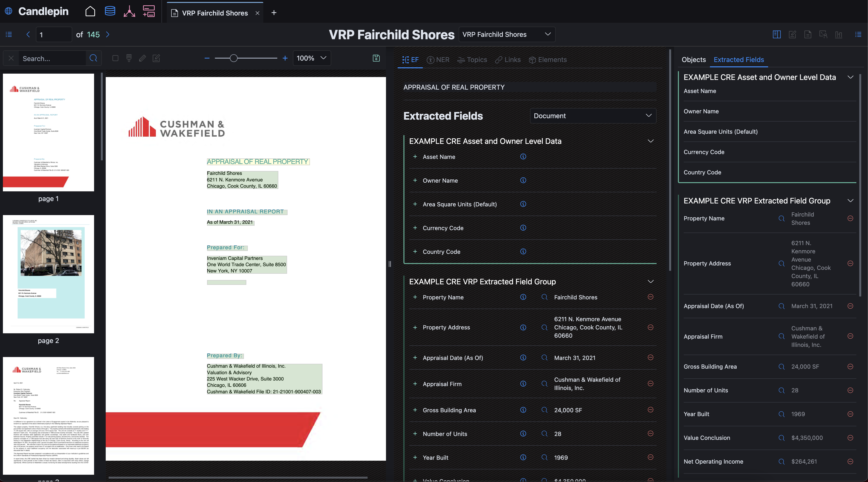Click the panel divider handle
This screenshot has width=868, height=482.
coord(390,264)
